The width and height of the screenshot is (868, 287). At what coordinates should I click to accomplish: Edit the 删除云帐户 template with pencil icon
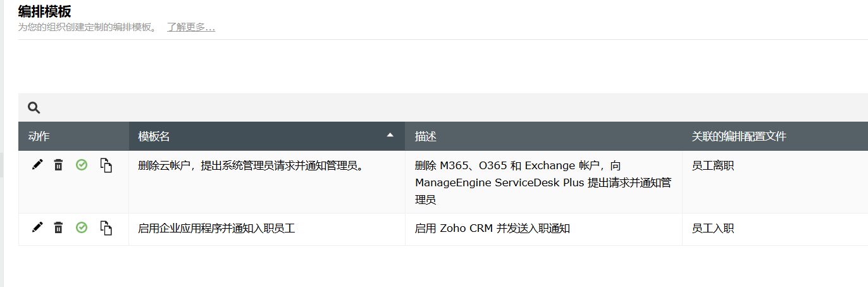[37, 165]
